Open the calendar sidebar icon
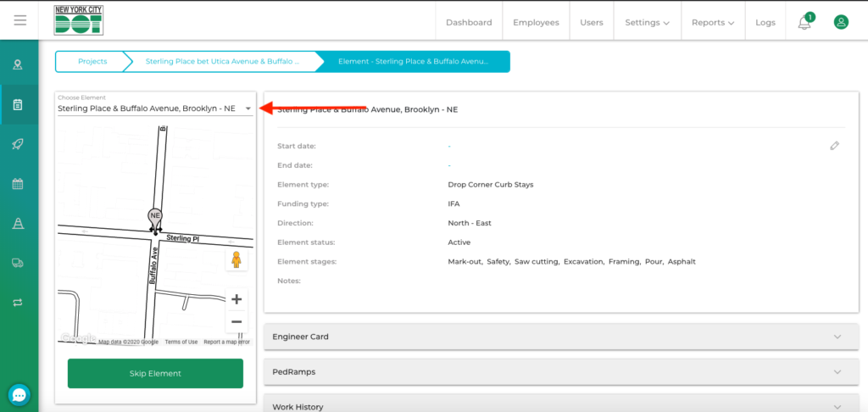This screenshot has width=868, height=412. [x=18, y=184]
